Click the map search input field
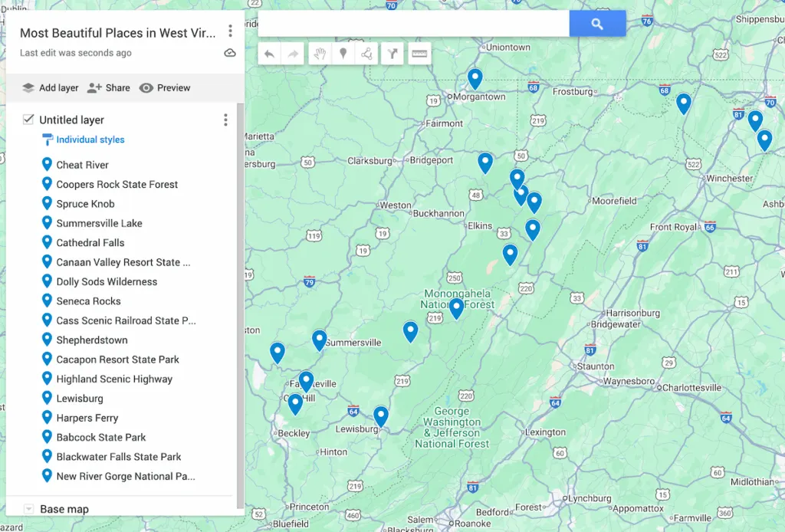Viewport: 785px width, 532px height. (x=413, y=24)
